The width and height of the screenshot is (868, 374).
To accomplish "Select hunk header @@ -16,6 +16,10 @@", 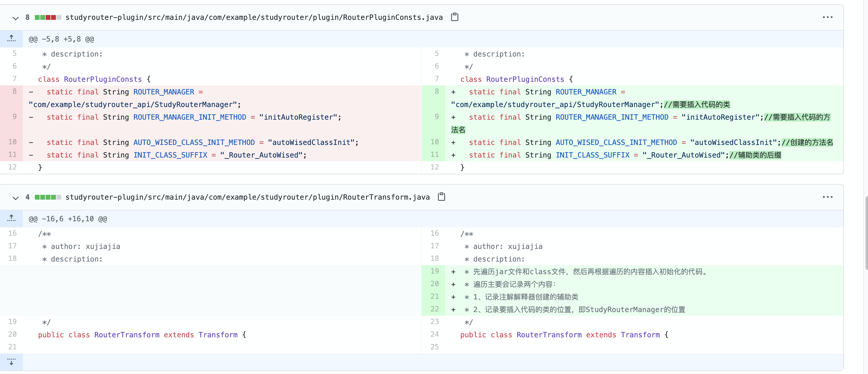I will [x=68, y=219].
